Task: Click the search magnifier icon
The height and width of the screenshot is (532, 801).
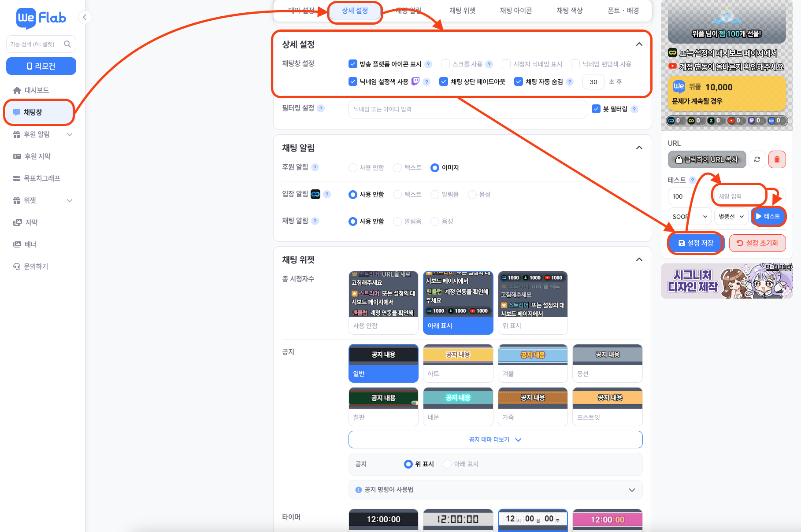Action: 67,44
